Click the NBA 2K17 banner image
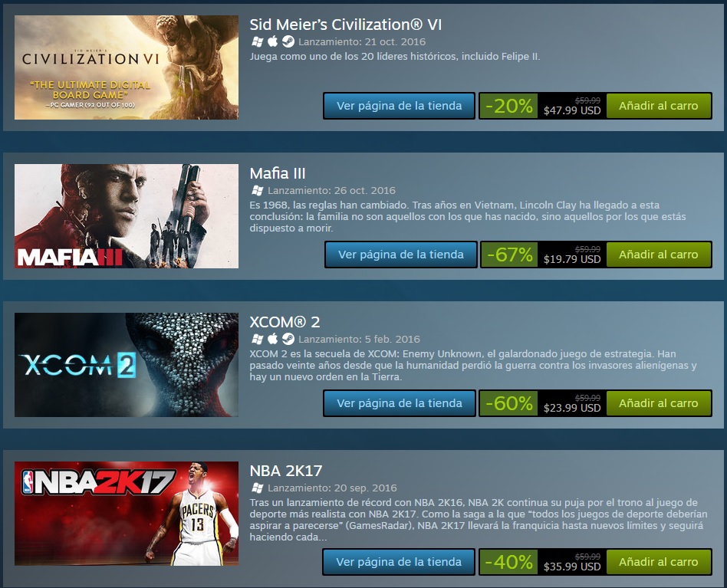 [127, 514]
